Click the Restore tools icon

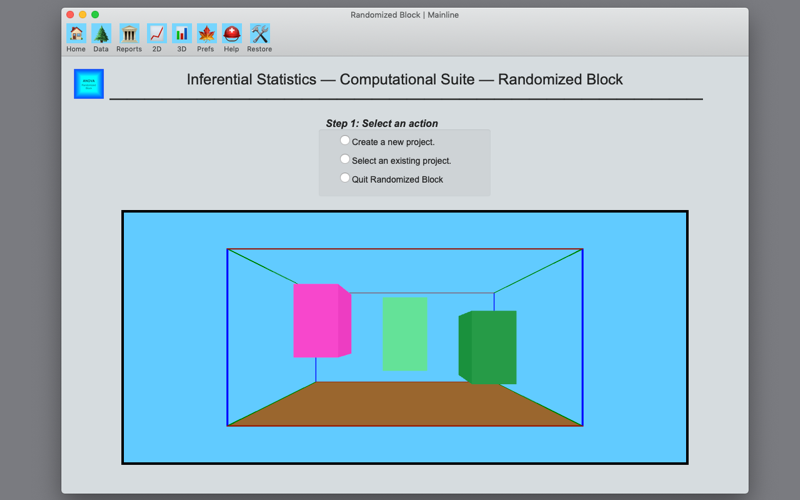(x=260, y=34)
